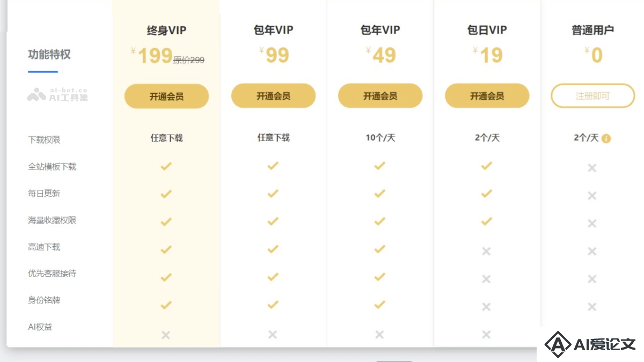Click the info icon beside 普通用户 2个/天
The height and width of the screenshot is (362, 644).
(x=606, y=138)
